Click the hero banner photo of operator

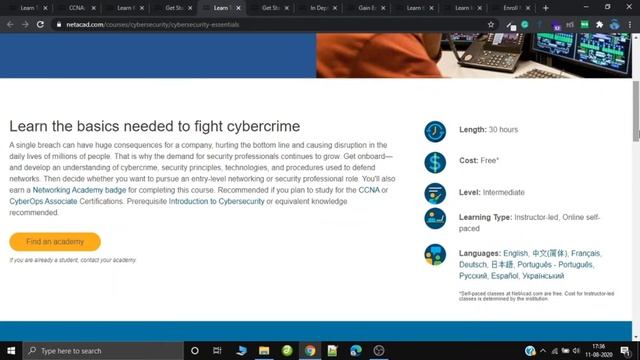tap(474, 55)
